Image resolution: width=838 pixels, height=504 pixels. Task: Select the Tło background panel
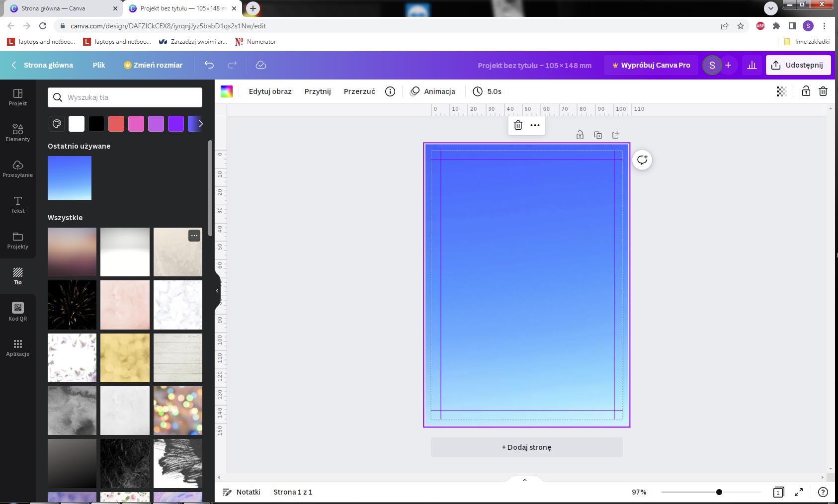click(x=18, y=276)
